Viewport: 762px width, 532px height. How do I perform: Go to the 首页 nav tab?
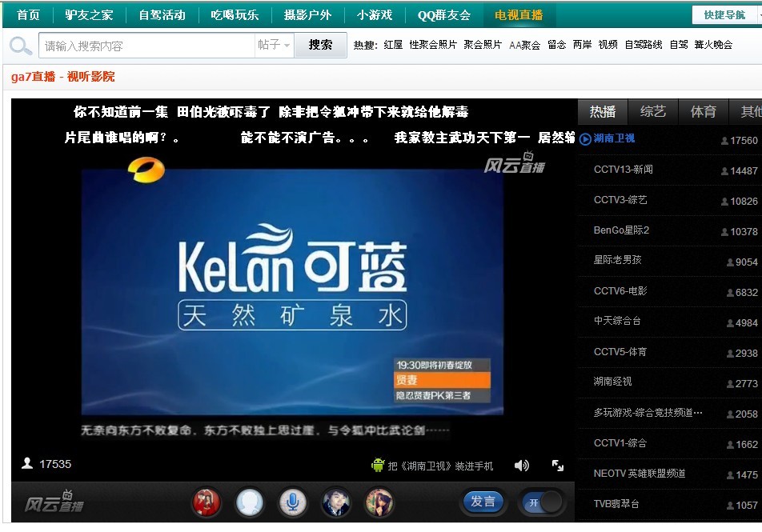[28, 15]
